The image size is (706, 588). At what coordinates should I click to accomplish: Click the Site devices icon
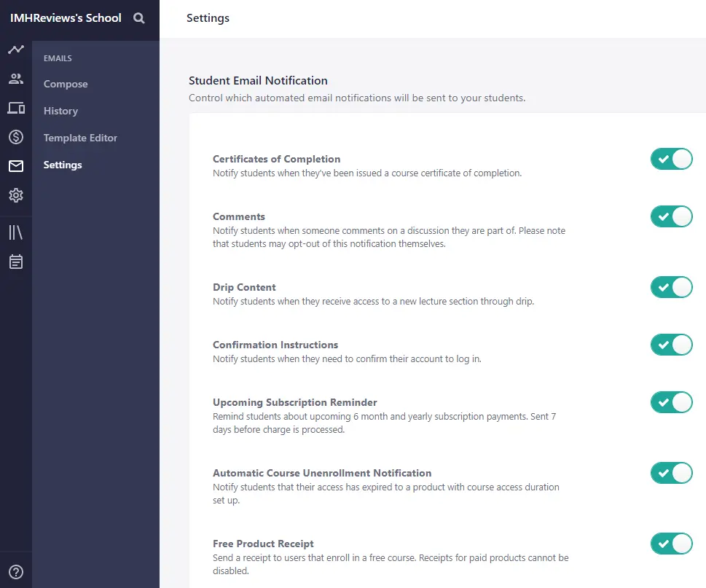click(16, 108)
